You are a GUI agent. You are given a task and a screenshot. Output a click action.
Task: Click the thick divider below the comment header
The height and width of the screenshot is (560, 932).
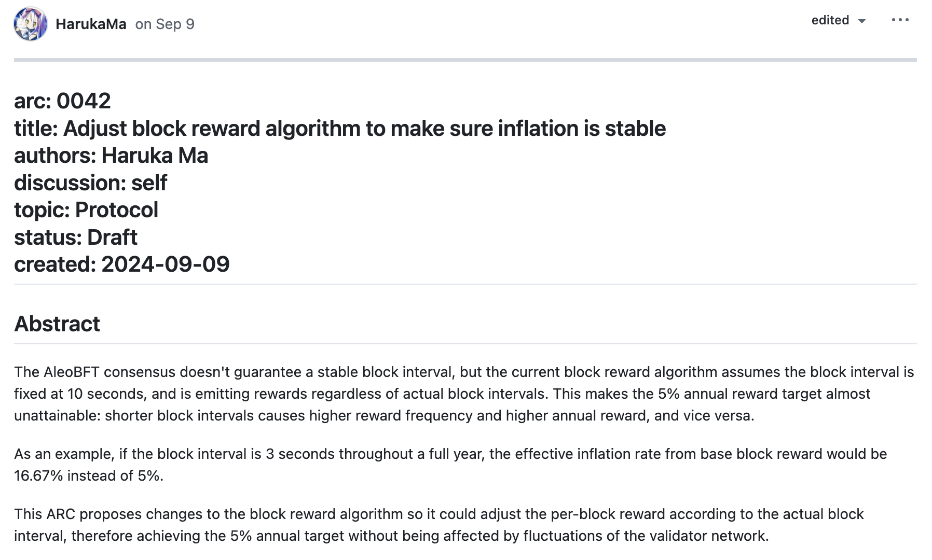(465, 60)
